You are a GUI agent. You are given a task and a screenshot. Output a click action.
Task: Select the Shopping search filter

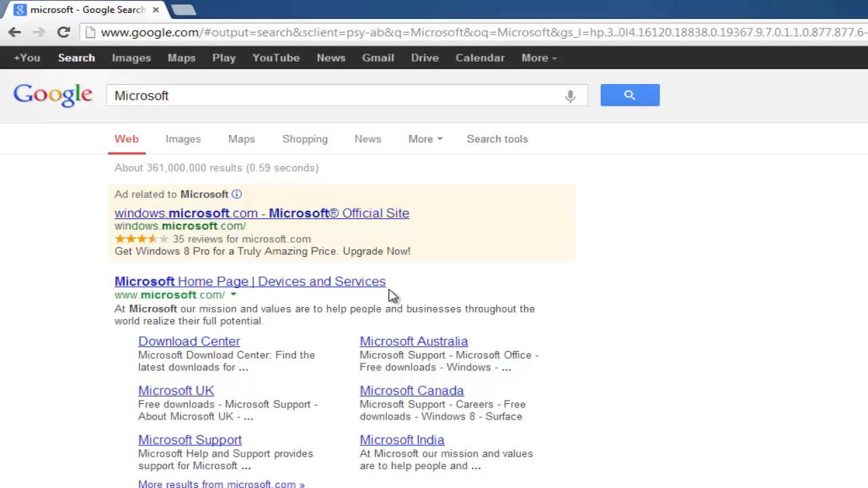(305, 139)
